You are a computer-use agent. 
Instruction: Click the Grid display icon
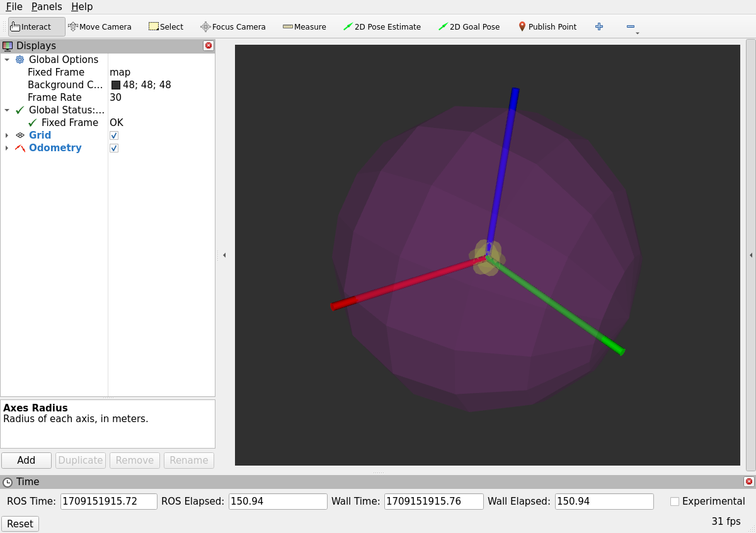(x=20, y=135)
